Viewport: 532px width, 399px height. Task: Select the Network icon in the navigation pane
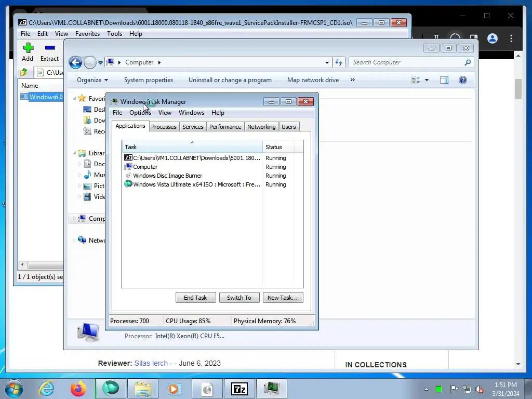click(x=82, y=240)
